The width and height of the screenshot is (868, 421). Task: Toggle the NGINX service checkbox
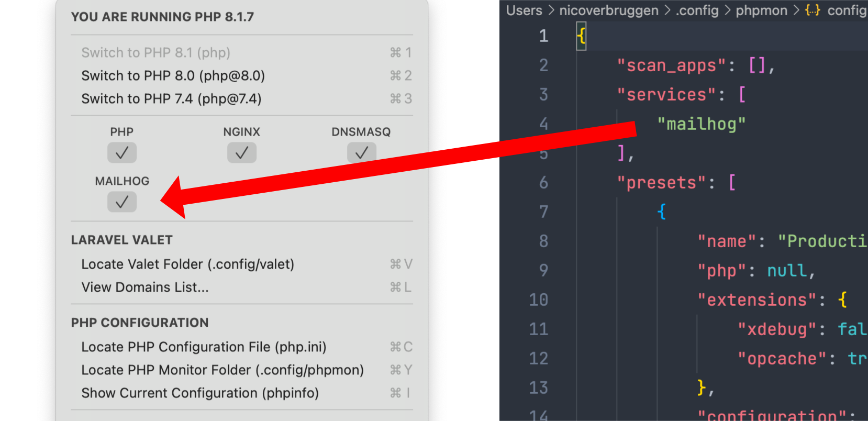[242, 153]
